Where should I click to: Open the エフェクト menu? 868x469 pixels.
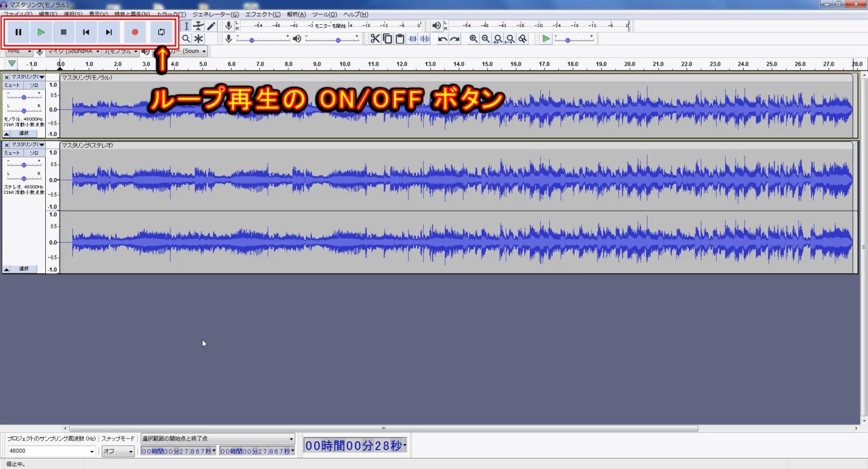pyautogui.click(x=262, y=14)
